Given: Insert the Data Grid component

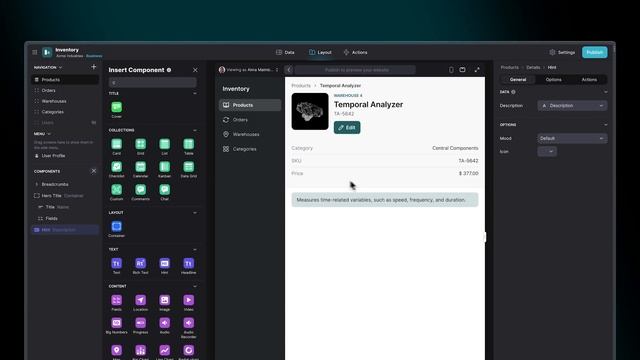Looking at the screenshot, I should click(x=189, y=167).
